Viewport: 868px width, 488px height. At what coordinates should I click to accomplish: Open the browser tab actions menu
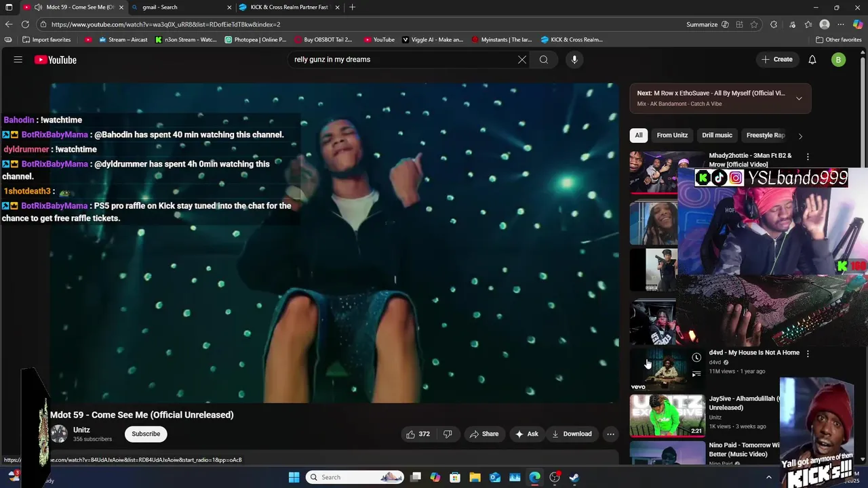point(9,7)
